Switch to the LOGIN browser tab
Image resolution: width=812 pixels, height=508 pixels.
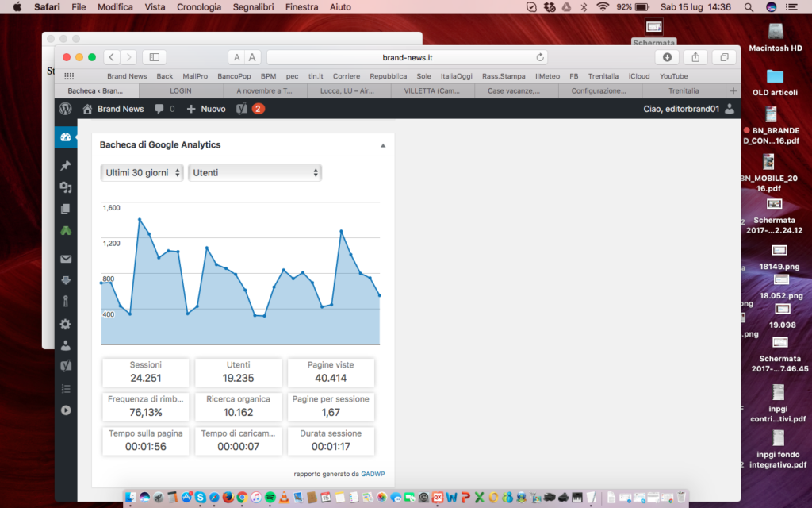pos(181,91)
